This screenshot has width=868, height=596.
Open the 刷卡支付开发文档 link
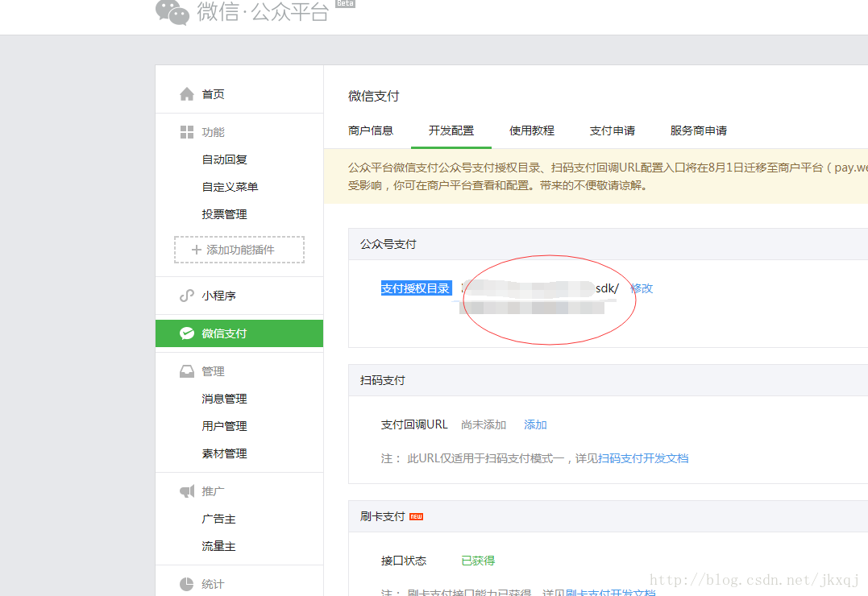[611, 593]
